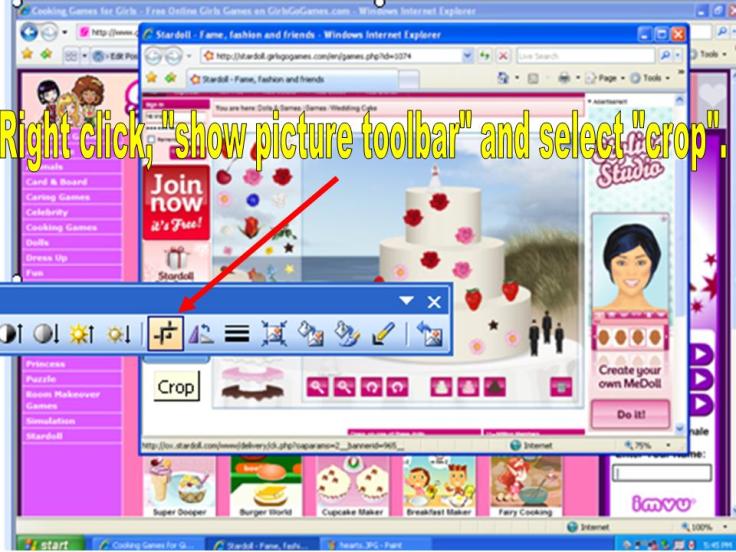736x552 pixels.
Task: Refresh the page in Stardoll window
Action: click(484, 56)
